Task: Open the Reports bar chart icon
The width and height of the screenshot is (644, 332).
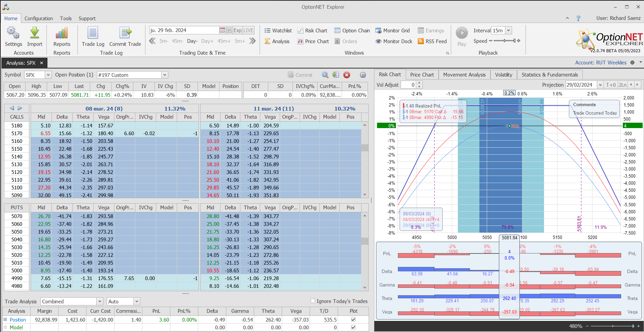Action: (x=62, y=33)
